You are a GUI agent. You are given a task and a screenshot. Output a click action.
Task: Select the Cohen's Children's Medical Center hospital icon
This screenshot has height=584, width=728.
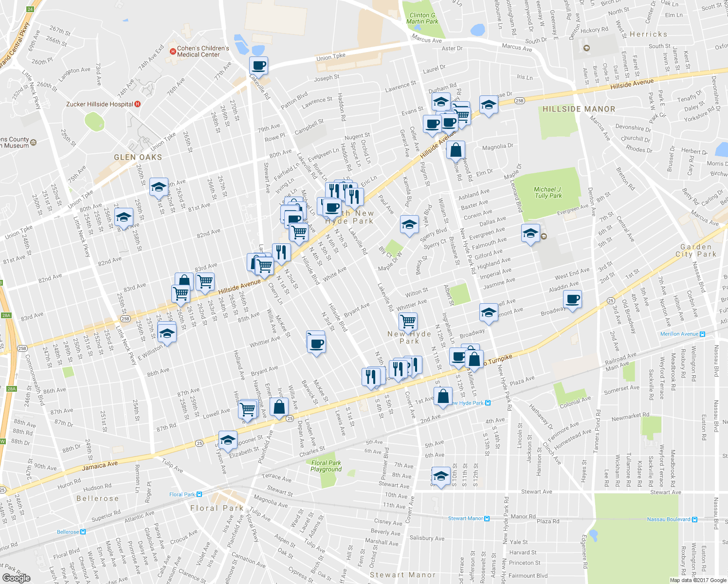pyautogui.click(x=172, y=51)
